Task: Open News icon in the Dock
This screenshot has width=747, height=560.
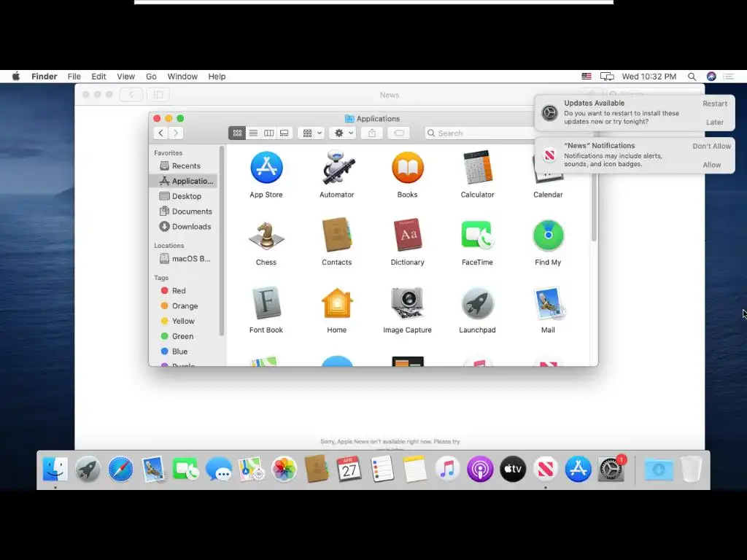Action: 546,469
